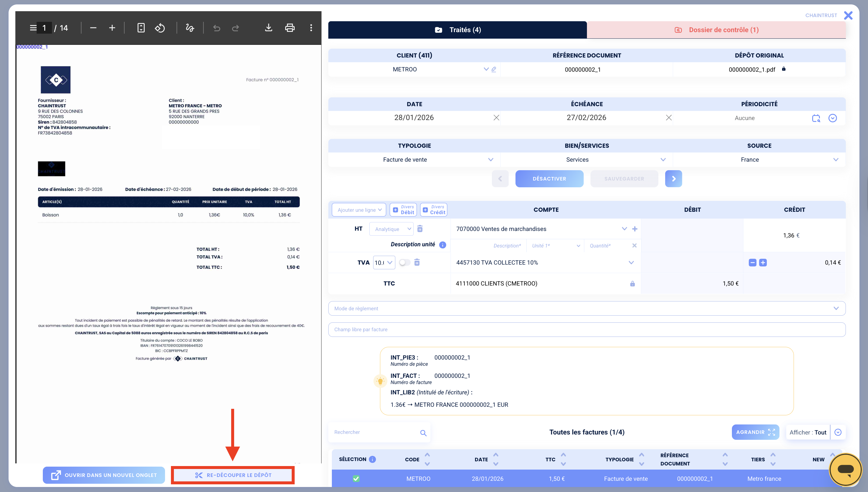Click the PDF page number field
This screenshot has width=868, height=492.
pos(44,28)
